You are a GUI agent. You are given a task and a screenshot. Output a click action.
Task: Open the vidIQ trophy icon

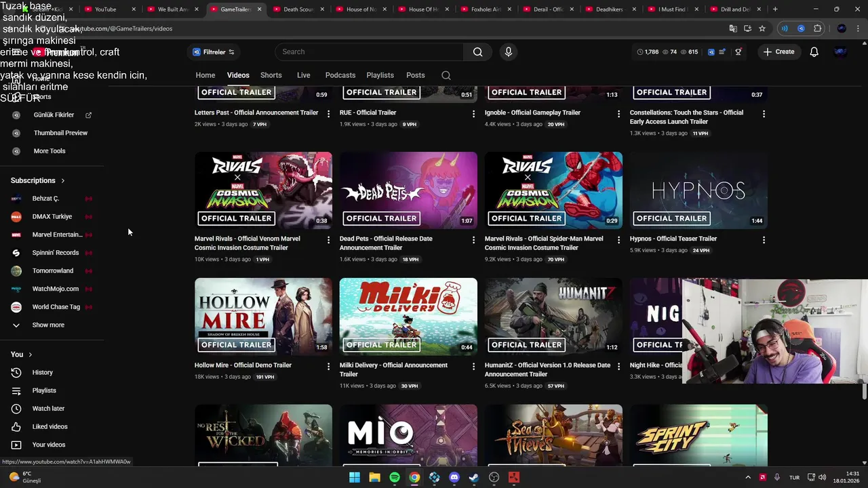pyautogui.click(x=738, y=52)
